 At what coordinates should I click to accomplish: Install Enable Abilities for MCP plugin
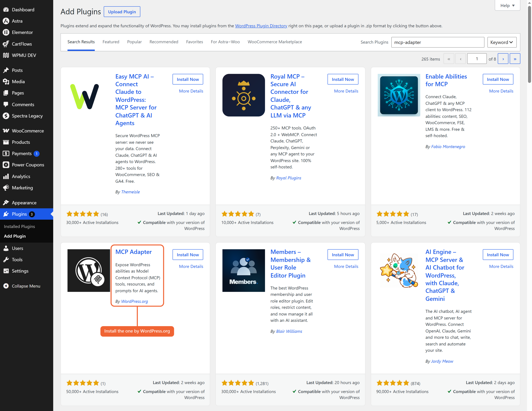pyautogui.click(x=498, y=79)
